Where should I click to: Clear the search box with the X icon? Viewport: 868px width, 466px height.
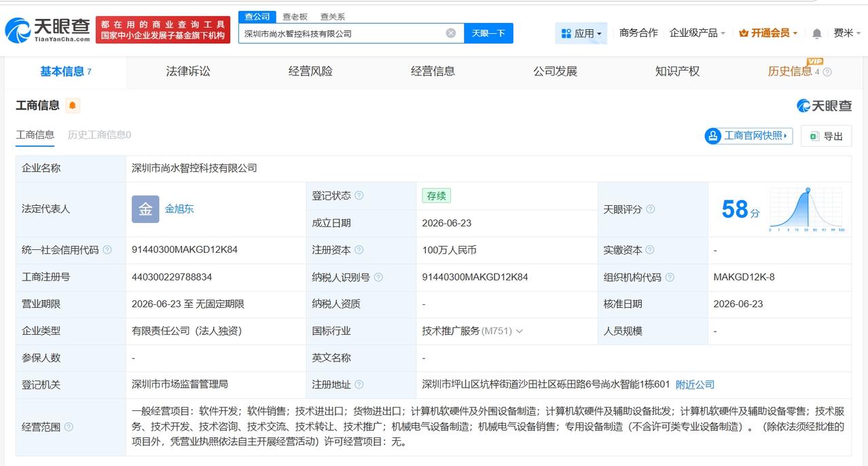click(451, 33)
